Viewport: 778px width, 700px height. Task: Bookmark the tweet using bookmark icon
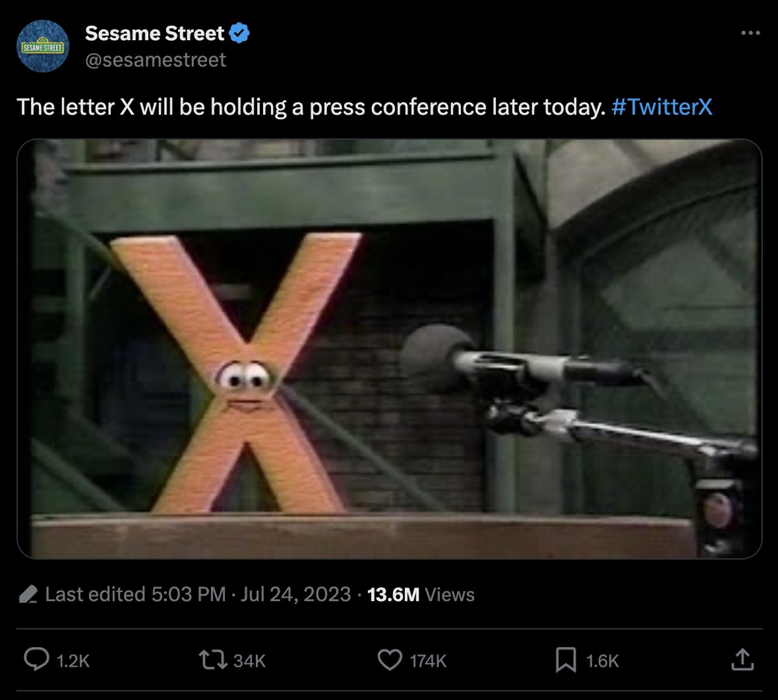(566, 660)
